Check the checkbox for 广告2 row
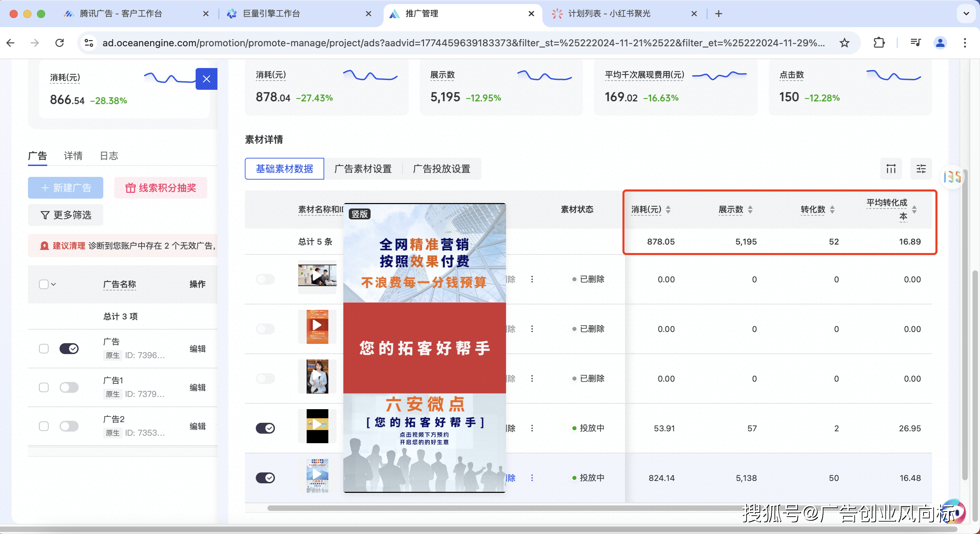The image size is (980, 534). pos(44,426)
